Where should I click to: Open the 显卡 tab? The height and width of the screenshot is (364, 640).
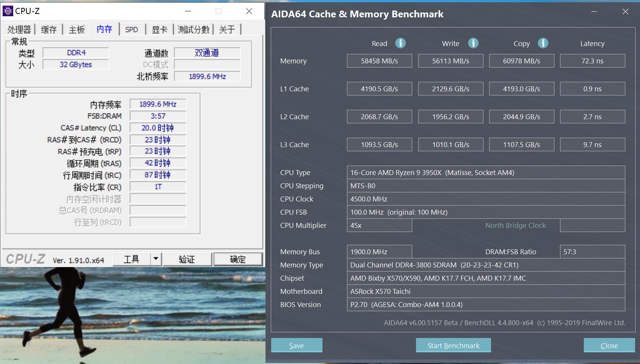pos(160,29)
